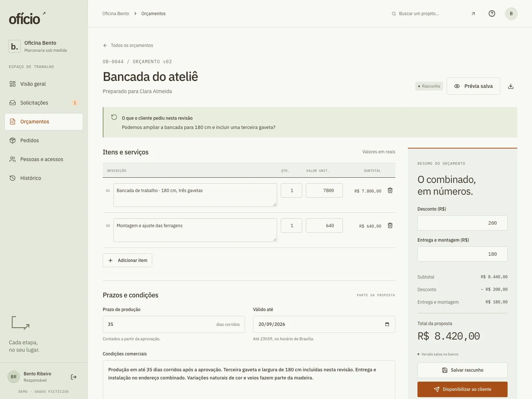
Task: Click the Oficina Bento breadcrumb
Action: click(116, 14)
